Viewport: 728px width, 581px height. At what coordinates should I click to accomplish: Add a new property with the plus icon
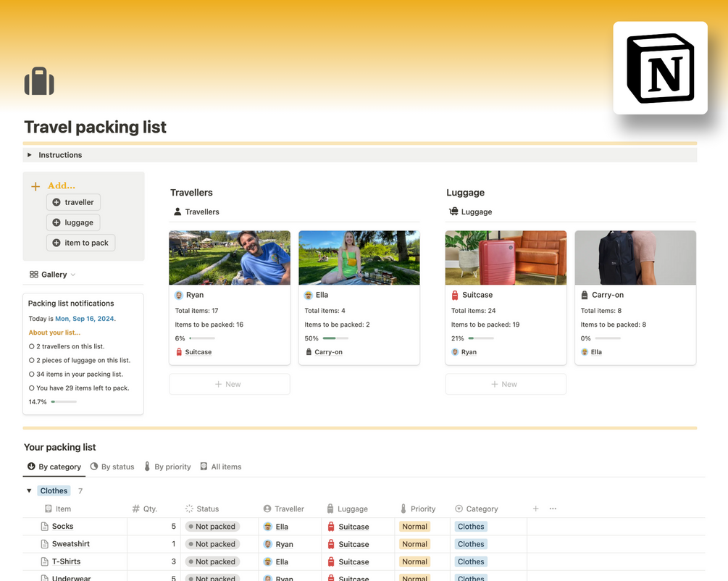pos(536,509)
